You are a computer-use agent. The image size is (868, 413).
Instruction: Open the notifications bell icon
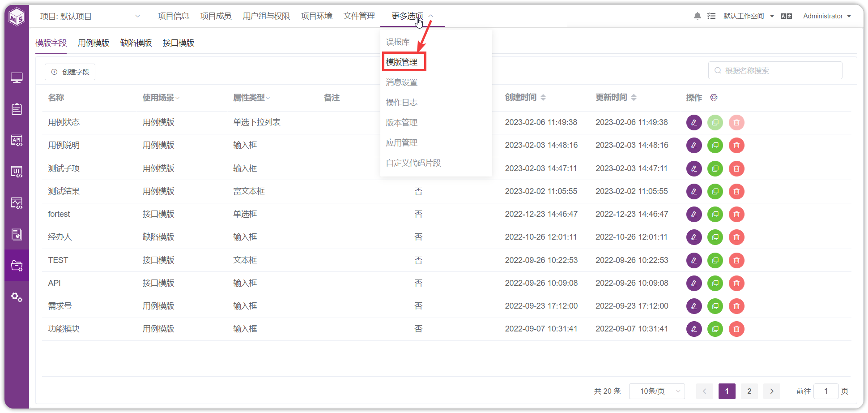coord(697,16)
